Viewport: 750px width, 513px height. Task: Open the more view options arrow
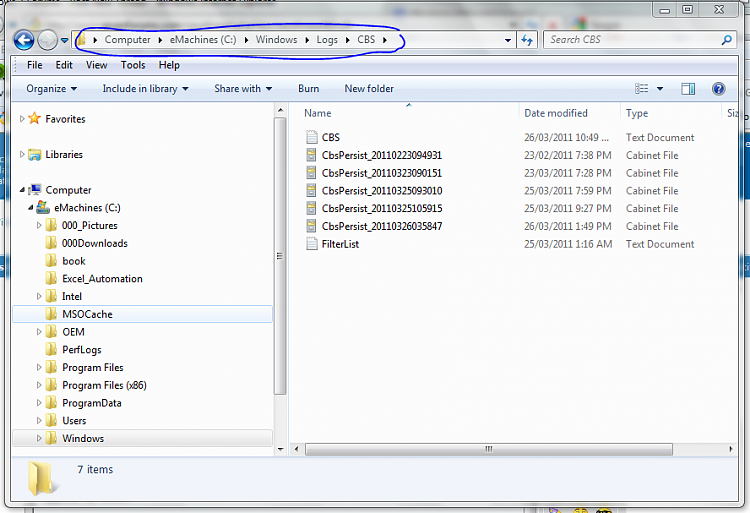point(660,89)
